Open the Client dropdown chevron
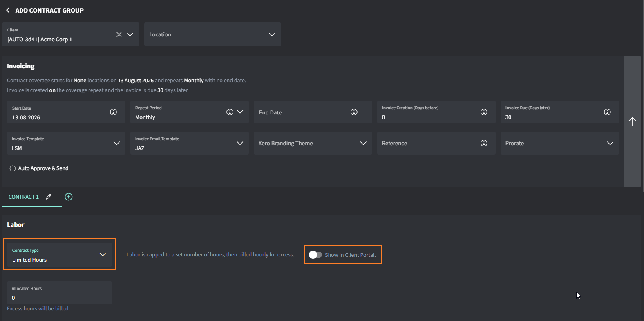 [130, 34]
